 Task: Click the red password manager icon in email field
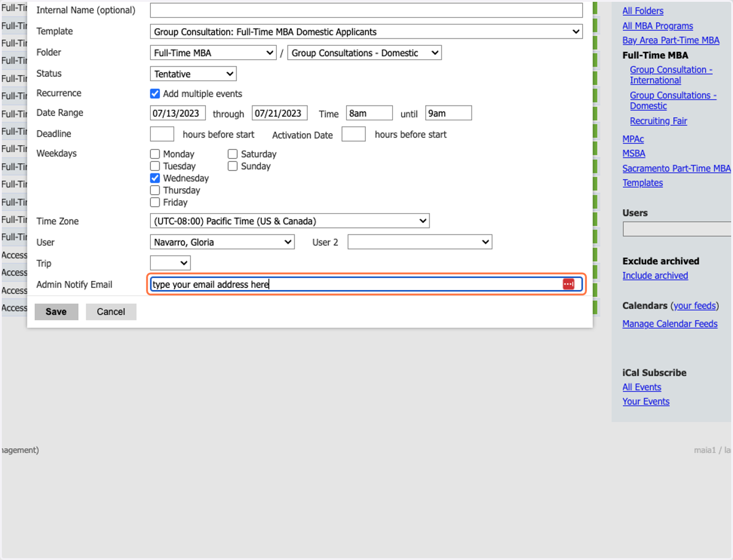pyautogui.click(x=568, y=285)
